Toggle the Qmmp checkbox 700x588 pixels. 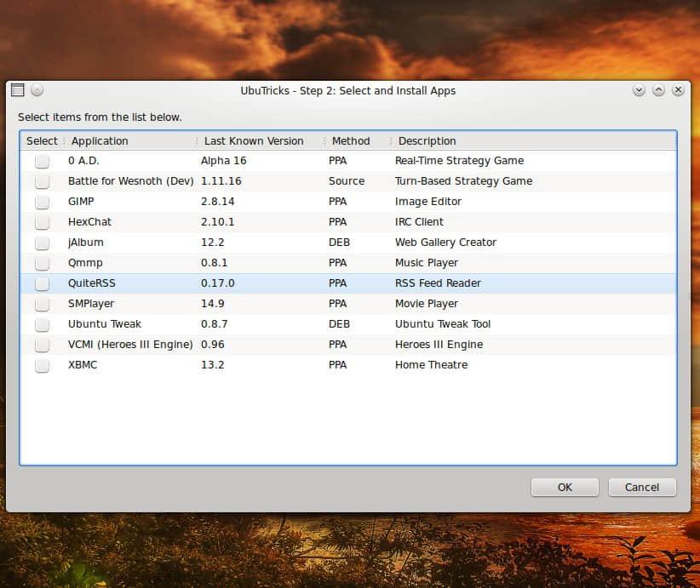[42, 263]
